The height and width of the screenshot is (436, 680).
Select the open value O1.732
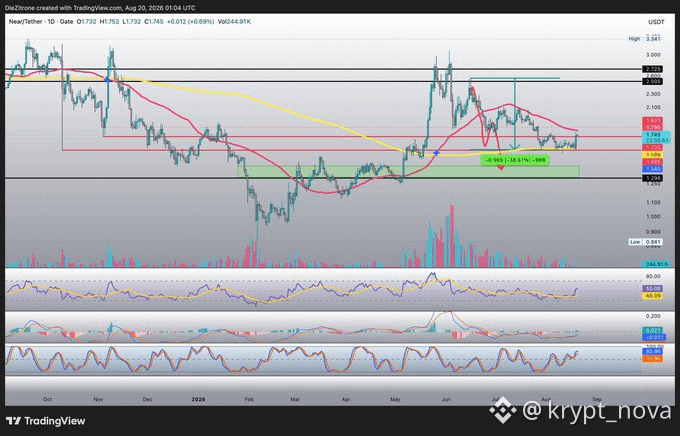coord(86,21)
